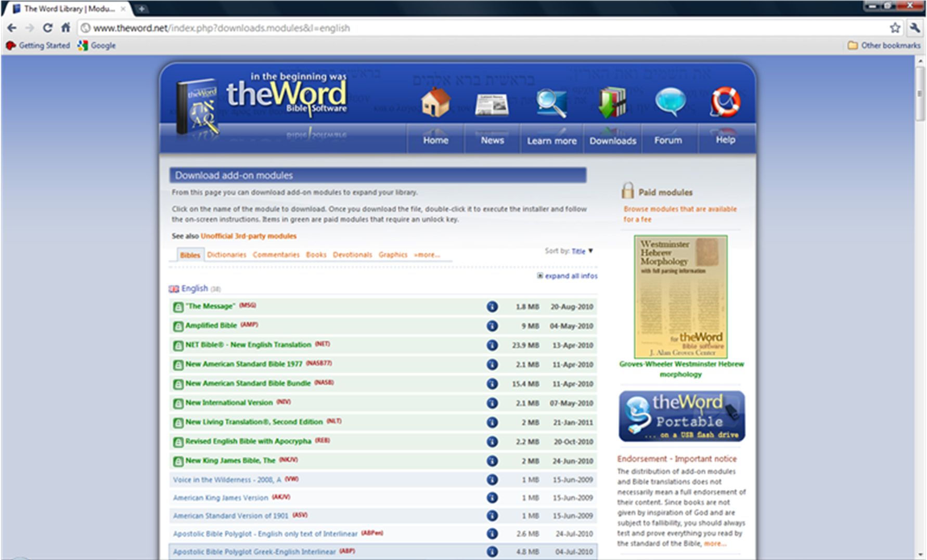927x560 pixels.
Task: Open Groves-Wheeler Westminster Hebrew morphology link
Action: [x=681, y=369]
